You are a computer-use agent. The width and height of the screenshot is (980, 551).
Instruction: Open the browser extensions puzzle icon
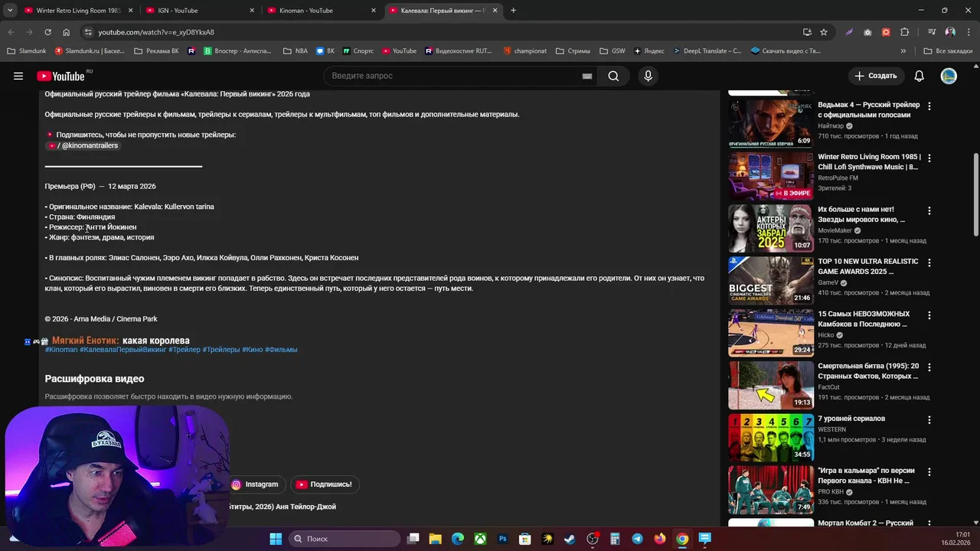(x=905, y=32)
